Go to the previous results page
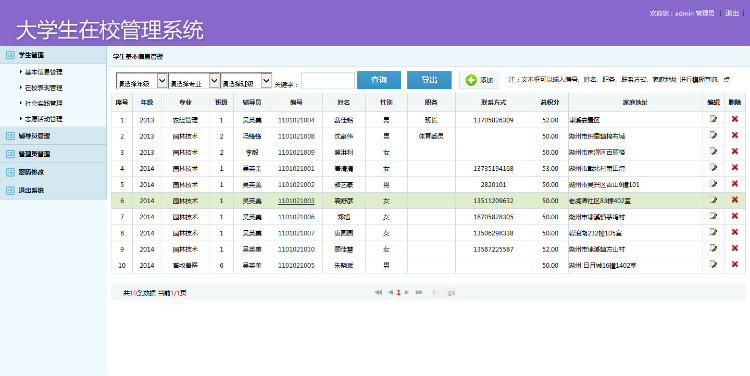Viewport: 750px width, 376px height. click(x=390, y=292)
